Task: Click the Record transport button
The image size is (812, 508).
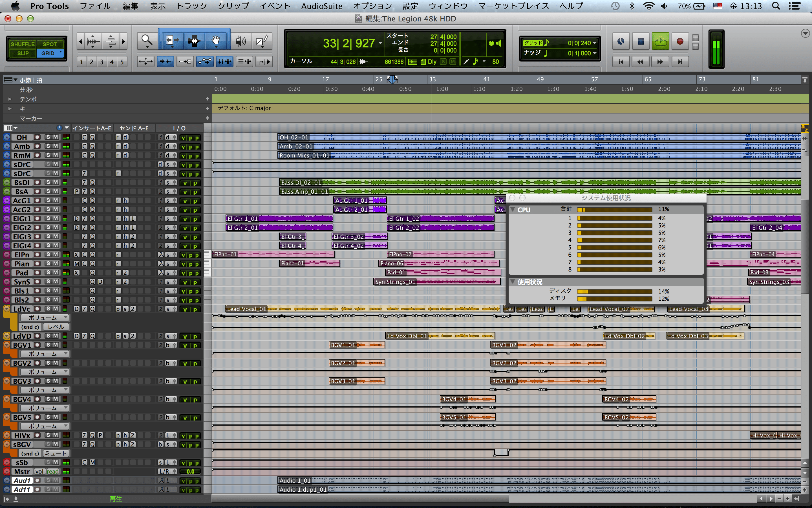Action: (680, 41)
